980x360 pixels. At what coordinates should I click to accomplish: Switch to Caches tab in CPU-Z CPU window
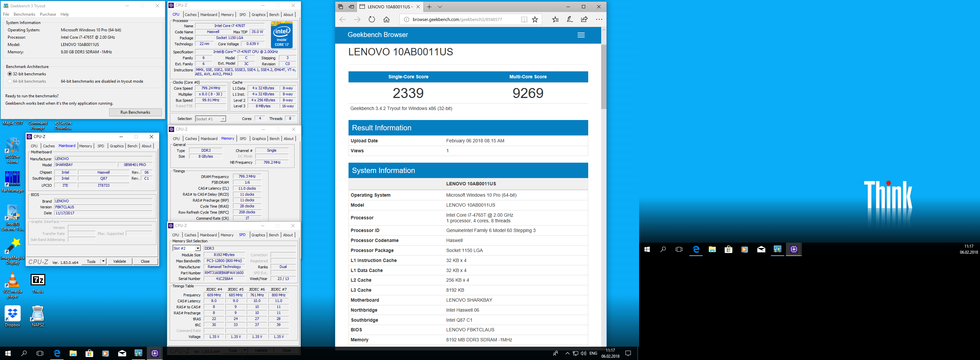[191, 14]
